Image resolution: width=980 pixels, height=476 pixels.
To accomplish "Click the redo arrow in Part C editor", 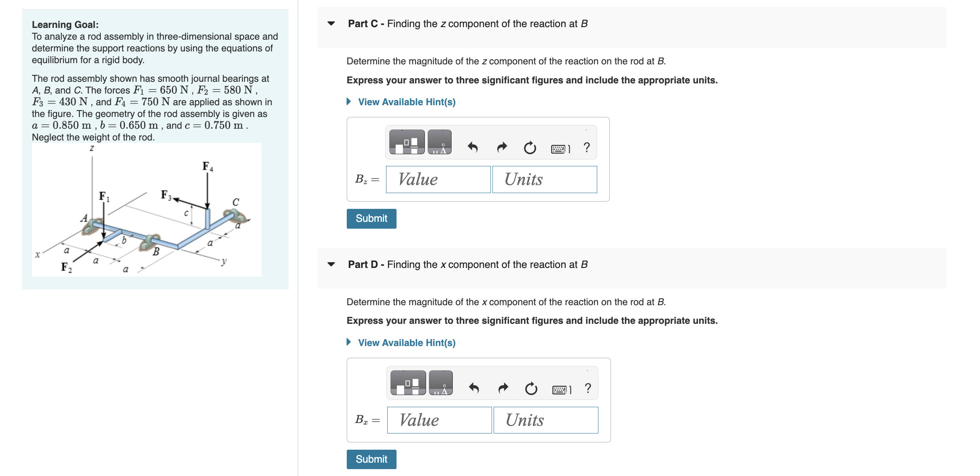I will pos(502,147).
